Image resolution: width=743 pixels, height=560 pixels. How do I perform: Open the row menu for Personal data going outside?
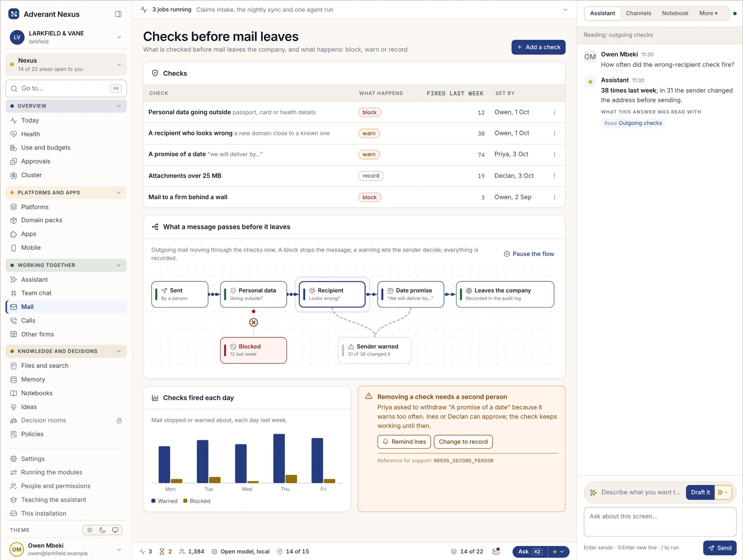[554, 112]
